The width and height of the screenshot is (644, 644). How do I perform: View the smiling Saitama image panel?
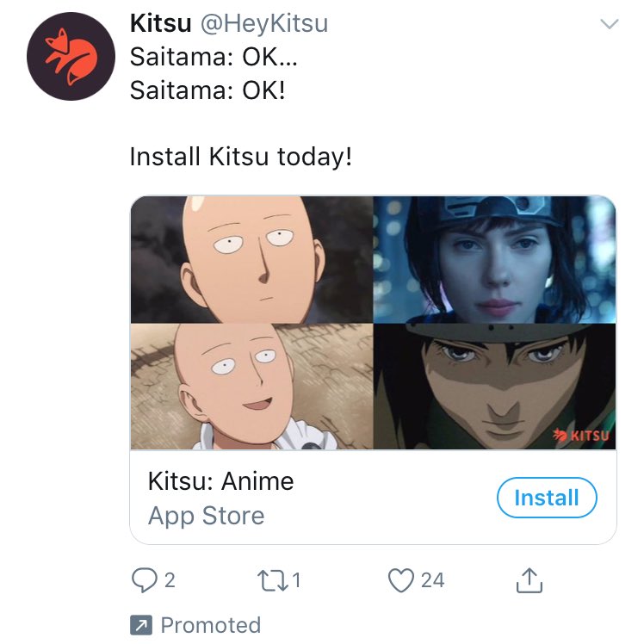(x=251, y=387)
